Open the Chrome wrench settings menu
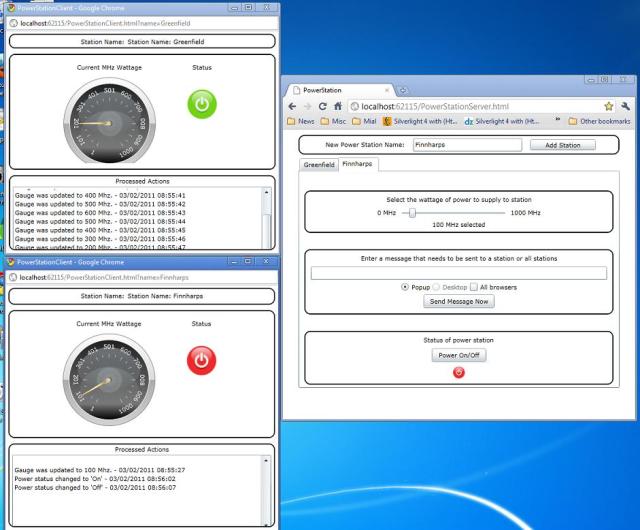The height and width of the screenshot is (530, 640). coord(625,107)
